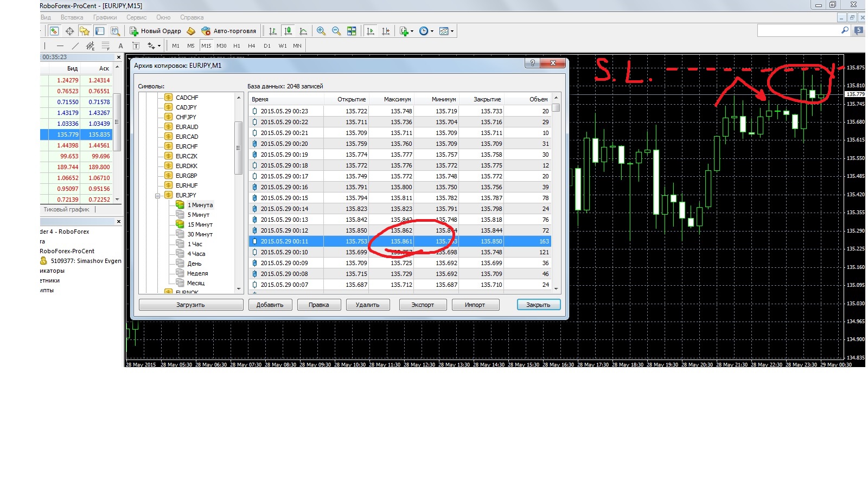
Task: Tile chart windows icon
Action: pos(352,31)
